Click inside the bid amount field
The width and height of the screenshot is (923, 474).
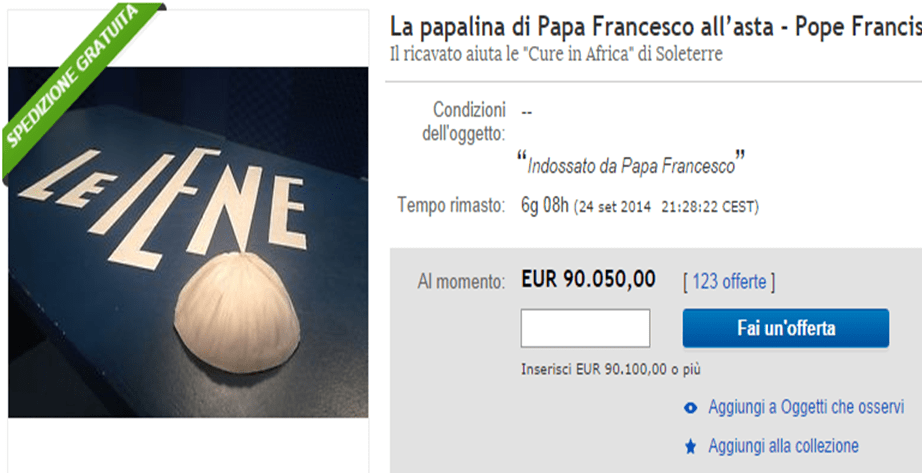(x=585, y=328)
